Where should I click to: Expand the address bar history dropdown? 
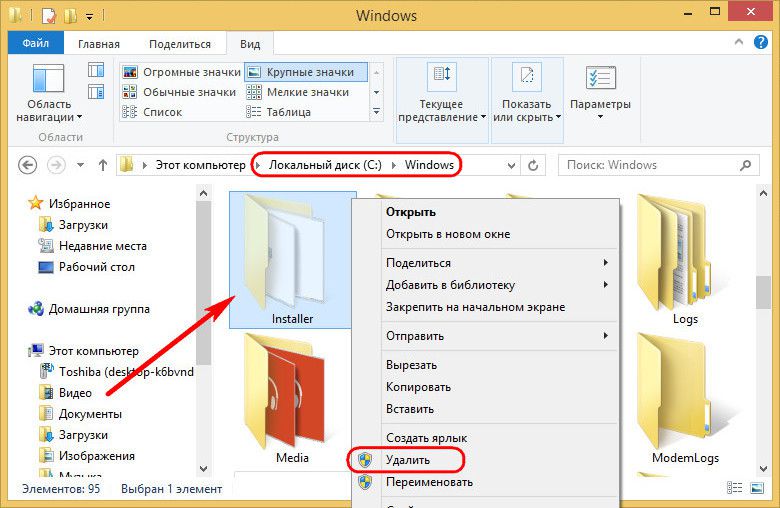click(x=508, y=165)
